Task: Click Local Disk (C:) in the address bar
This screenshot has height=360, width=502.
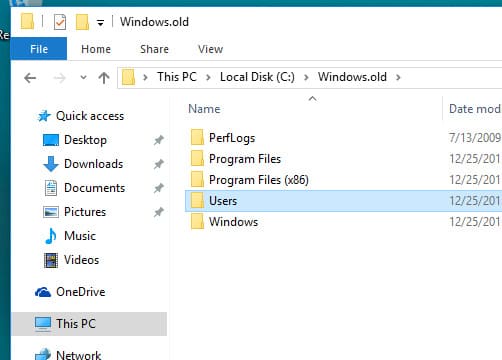Action: click(257, 77)
